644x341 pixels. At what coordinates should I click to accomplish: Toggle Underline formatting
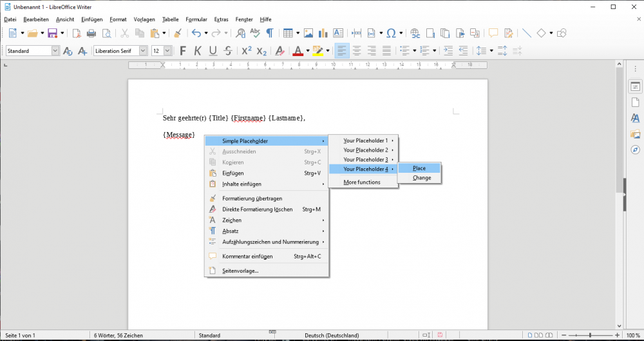pos(213,51)
